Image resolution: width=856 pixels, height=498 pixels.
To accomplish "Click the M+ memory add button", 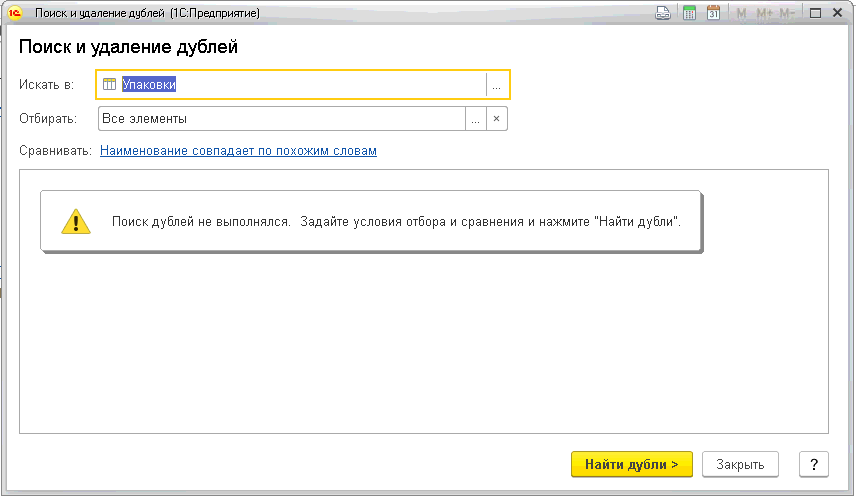I will (764, 13).
